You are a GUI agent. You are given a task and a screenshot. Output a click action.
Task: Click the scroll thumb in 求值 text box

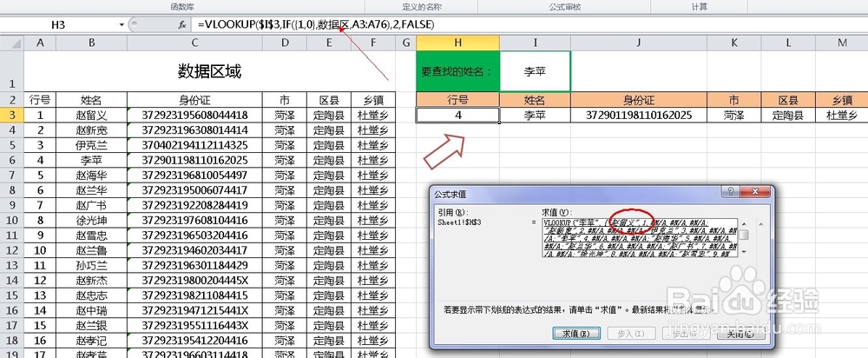click(744, 235)
